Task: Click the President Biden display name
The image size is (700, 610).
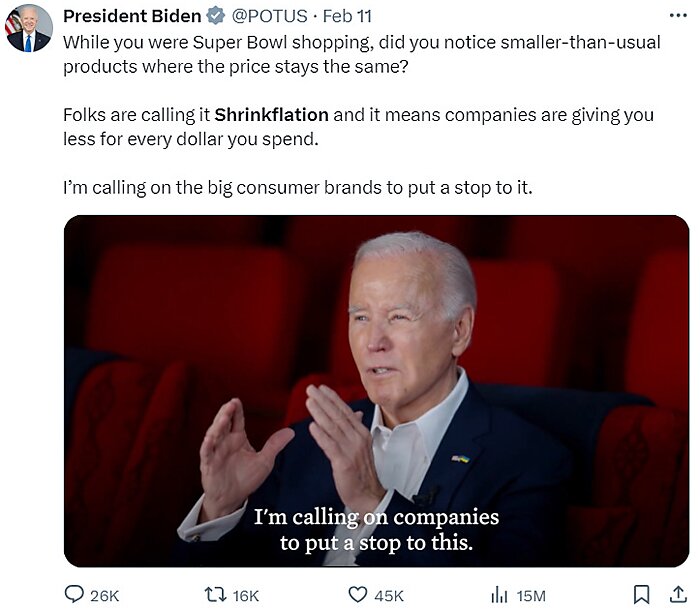Action: [132, 17]
